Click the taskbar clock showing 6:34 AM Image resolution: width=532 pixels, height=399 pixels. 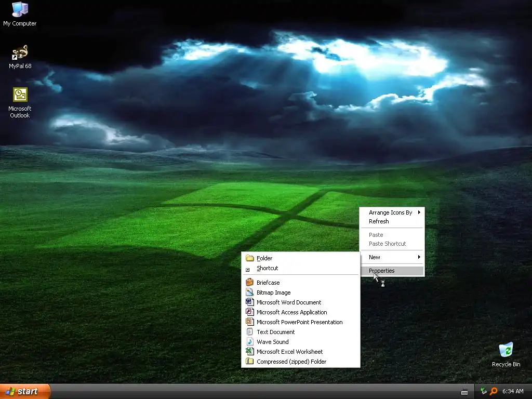click(x=513, y=391)
